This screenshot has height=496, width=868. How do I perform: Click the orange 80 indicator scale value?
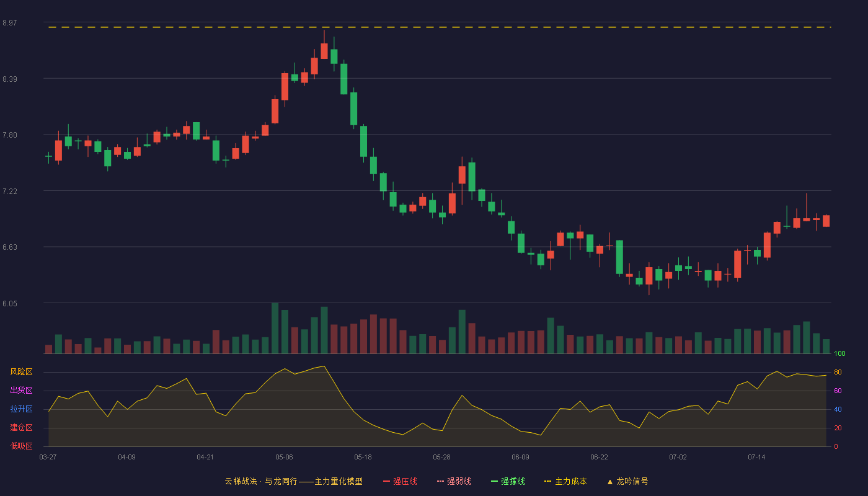[x=838, y=372]
